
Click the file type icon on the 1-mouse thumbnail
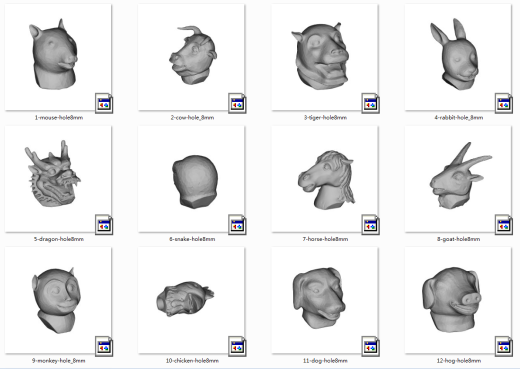(x=104, y=103)
